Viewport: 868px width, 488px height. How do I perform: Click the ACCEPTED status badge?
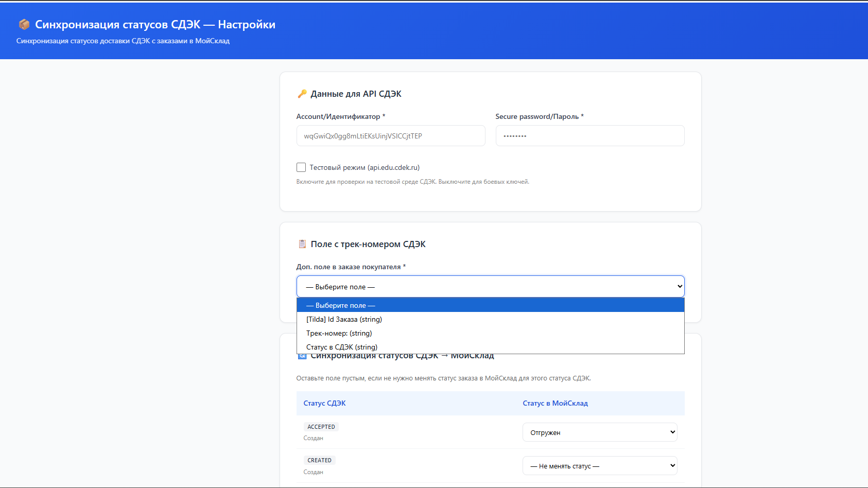[321, 427]
